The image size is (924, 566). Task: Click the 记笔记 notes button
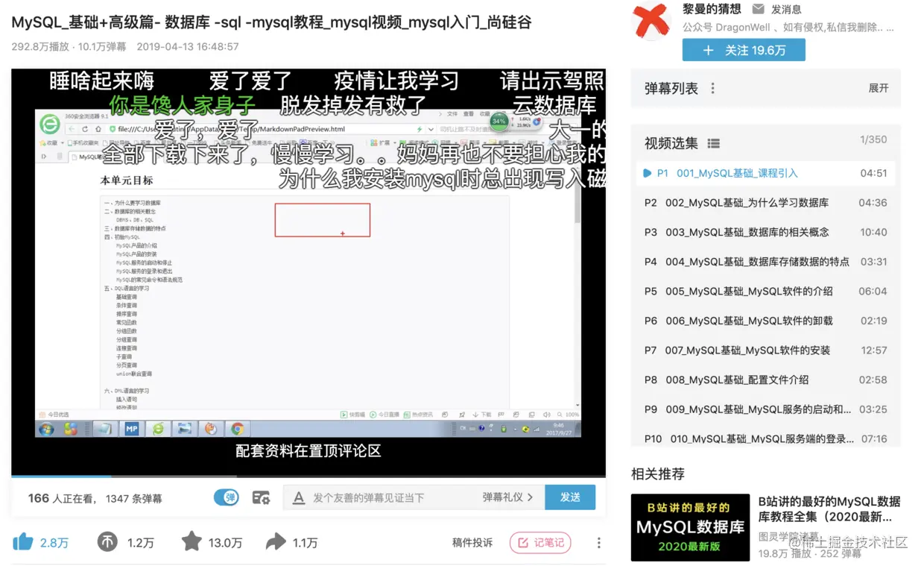[540, 543]
